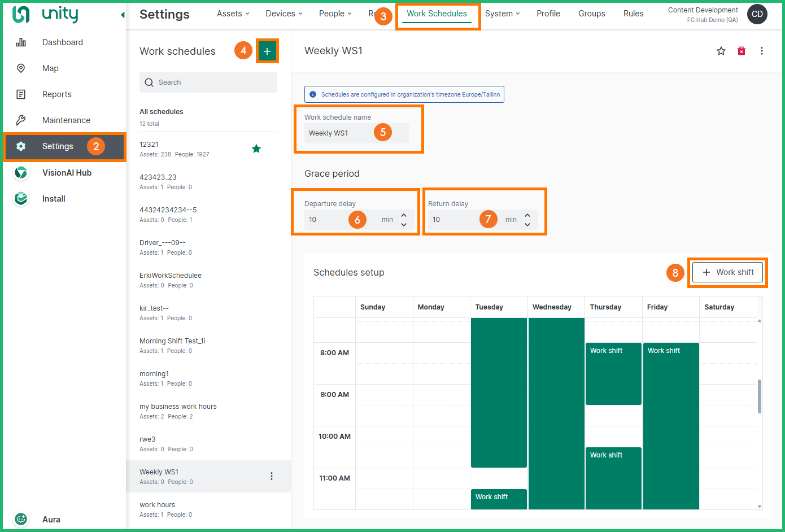
Task: Favorite Weekly WS1 with the star icon
Action: [721, 51]
